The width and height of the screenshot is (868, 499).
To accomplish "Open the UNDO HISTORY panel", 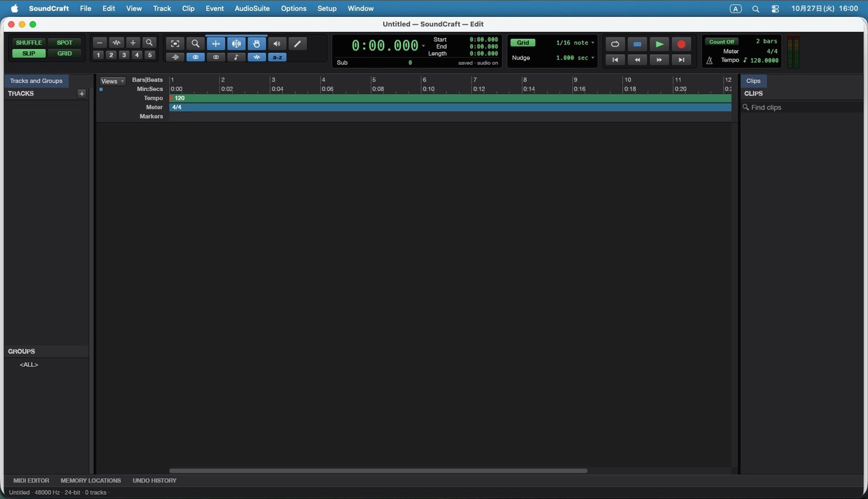I will click(x=155, y=481).
